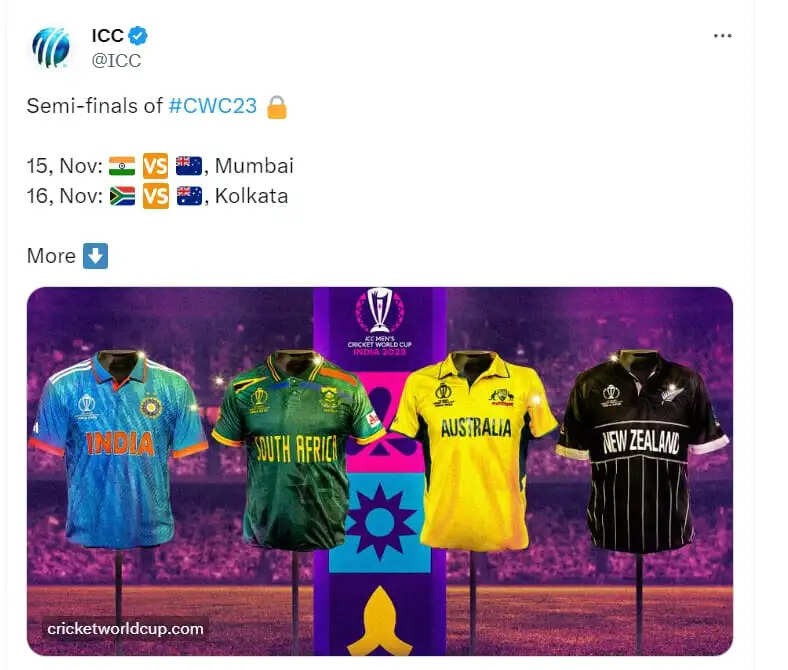This screenshot has height=670, width=788.
Task: Click the orange VS icon on 15 Nov line
Action: coord(155,166)
